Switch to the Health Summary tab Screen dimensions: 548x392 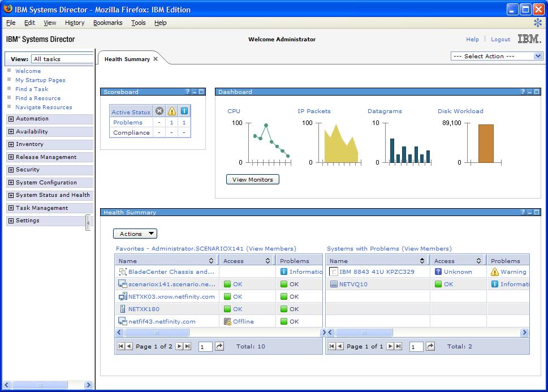[x=127, y=59]
